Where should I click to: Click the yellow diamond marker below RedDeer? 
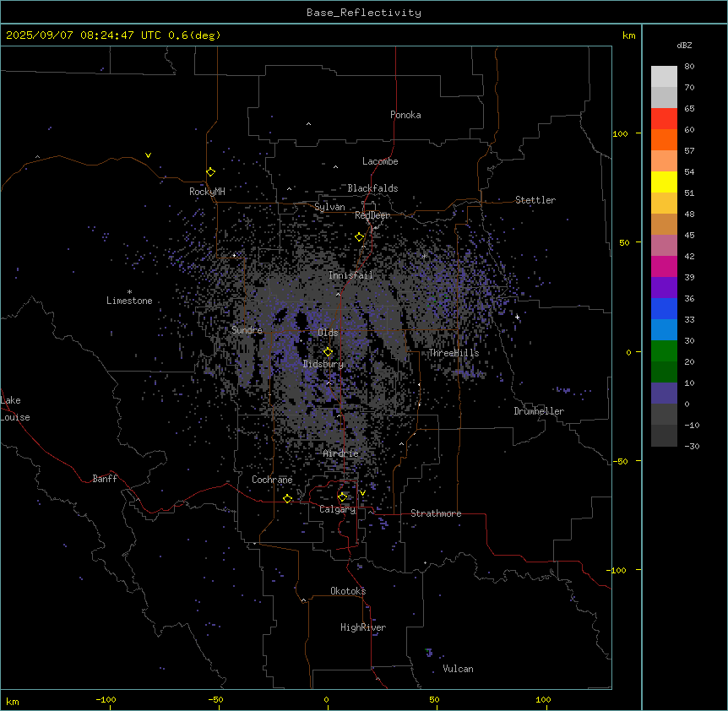coord(360,237)
